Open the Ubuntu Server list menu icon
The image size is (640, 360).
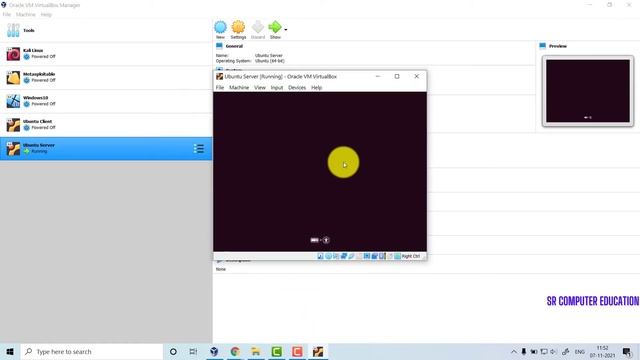click(x=199, y=149)
